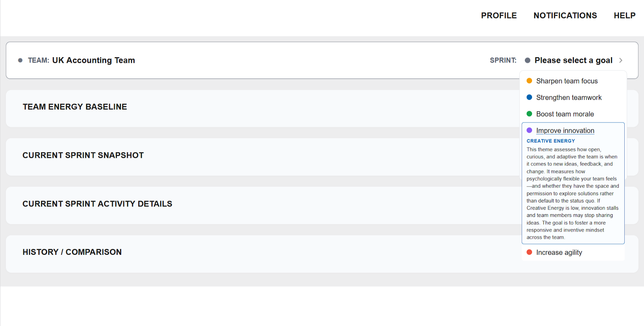
Task: Click the gray dot next to TEAM label
Action: click(x=20, y=60)
